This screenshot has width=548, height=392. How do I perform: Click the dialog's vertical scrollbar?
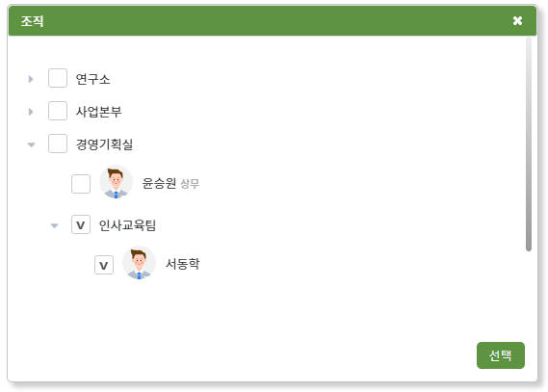tap(529, 144)
